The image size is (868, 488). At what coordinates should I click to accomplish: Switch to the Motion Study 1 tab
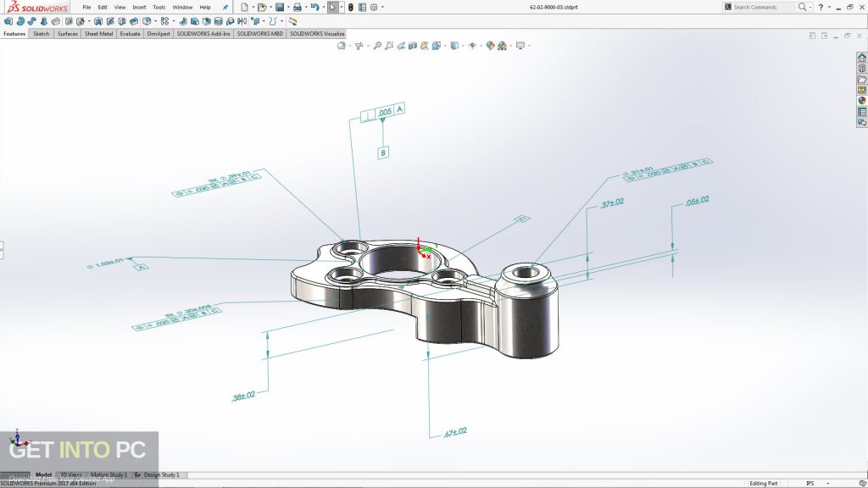[108, 474]
